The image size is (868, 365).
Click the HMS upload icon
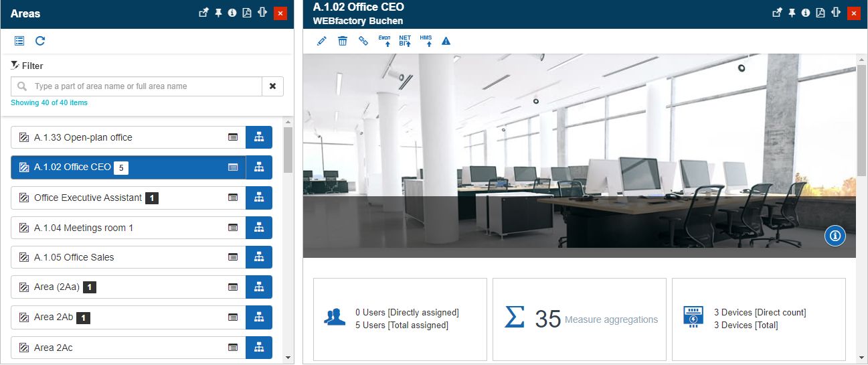point(426,42)
